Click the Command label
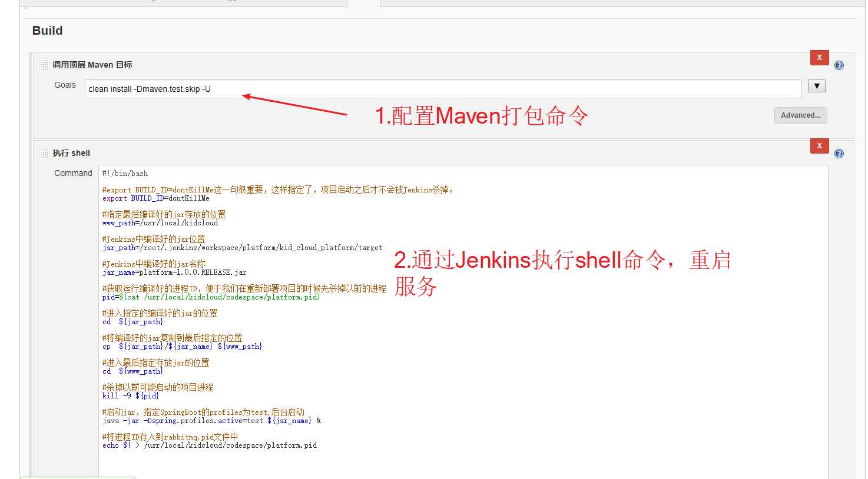Screen dimensions: 868x479 (73, 173)
